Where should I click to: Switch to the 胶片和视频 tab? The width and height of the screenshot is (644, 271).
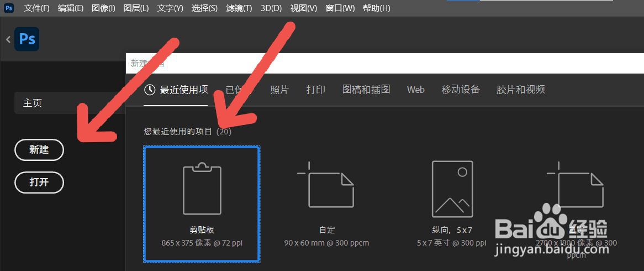click(x=520, y=90)
